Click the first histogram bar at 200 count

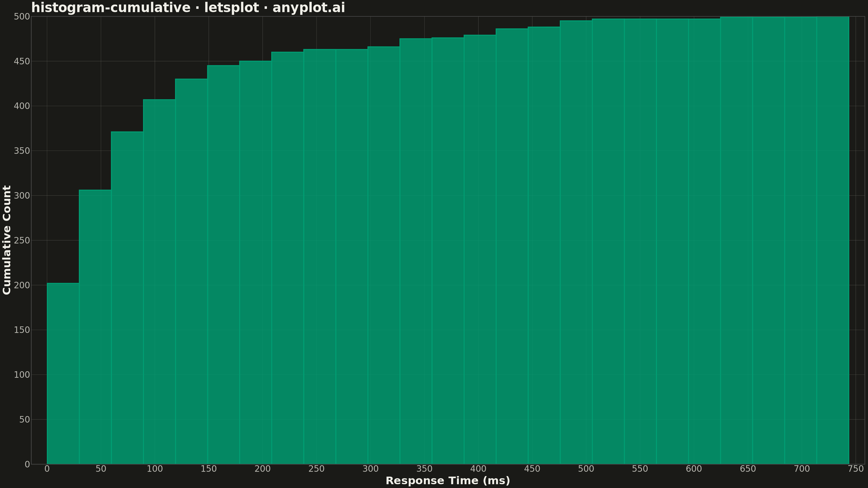pos(63,373)
